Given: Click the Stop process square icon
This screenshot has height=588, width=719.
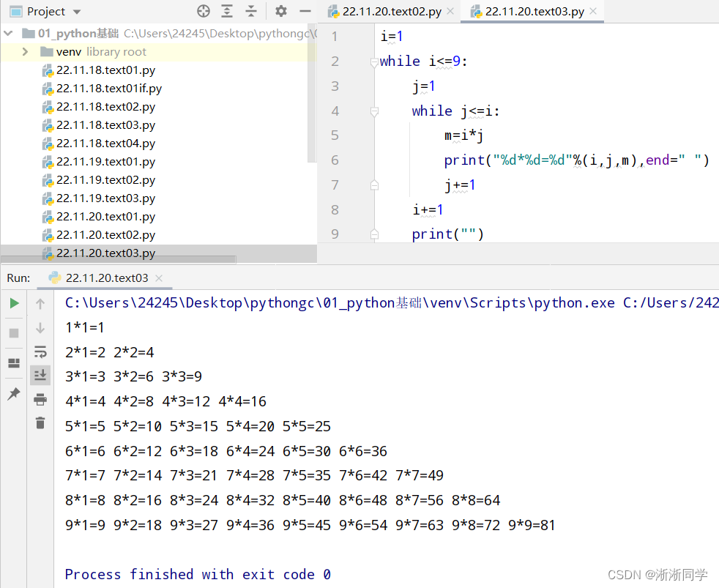Looking at the screenshot, I should pyautogui.click(x=14, y=333).
